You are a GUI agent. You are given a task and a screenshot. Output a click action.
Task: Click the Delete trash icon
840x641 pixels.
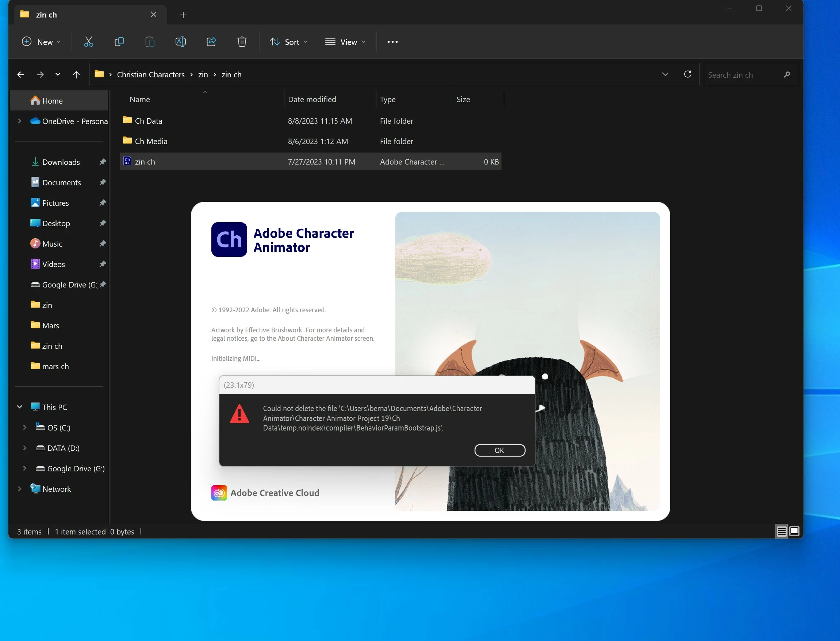pos(242,42)
